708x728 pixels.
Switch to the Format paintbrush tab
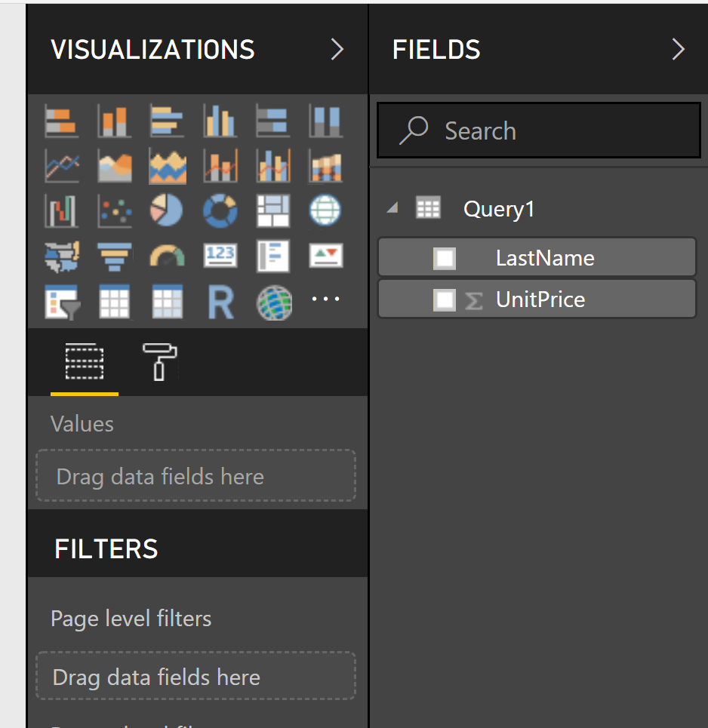pos(158,361)
